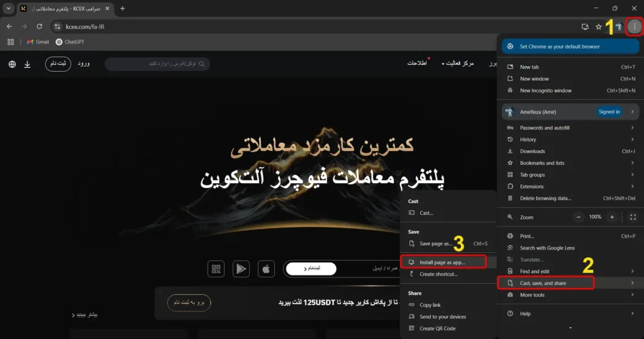Screen dimensions: 644x339
Task: Go forward with arrow button
Action: (25, 26)
